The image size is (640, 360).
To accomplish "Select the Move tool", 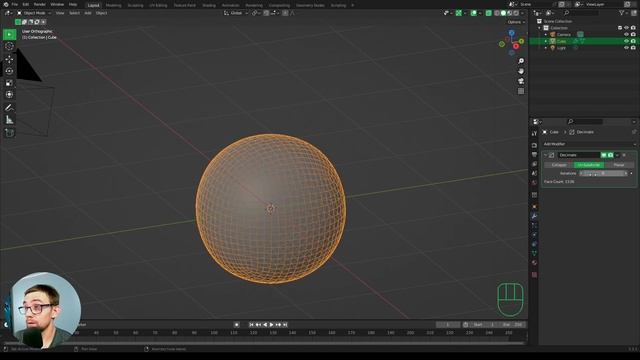I will 9,60.
